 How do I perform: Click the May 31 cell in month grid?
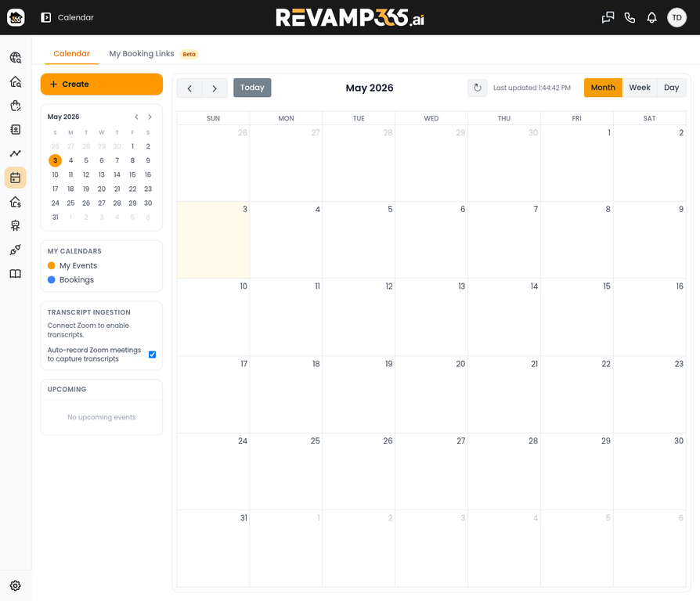pyautogui.click(x=214, y=549)
